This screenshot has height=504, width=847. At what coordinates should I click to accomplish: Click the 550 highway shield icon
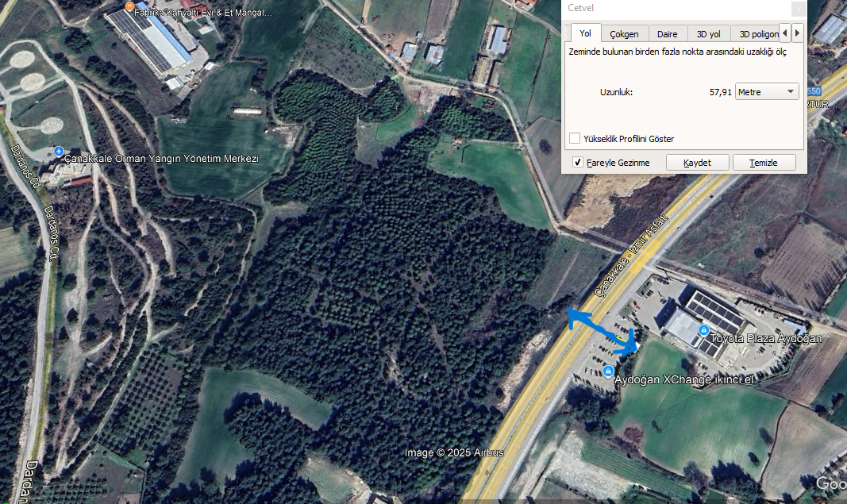click(x=814, y=91)
